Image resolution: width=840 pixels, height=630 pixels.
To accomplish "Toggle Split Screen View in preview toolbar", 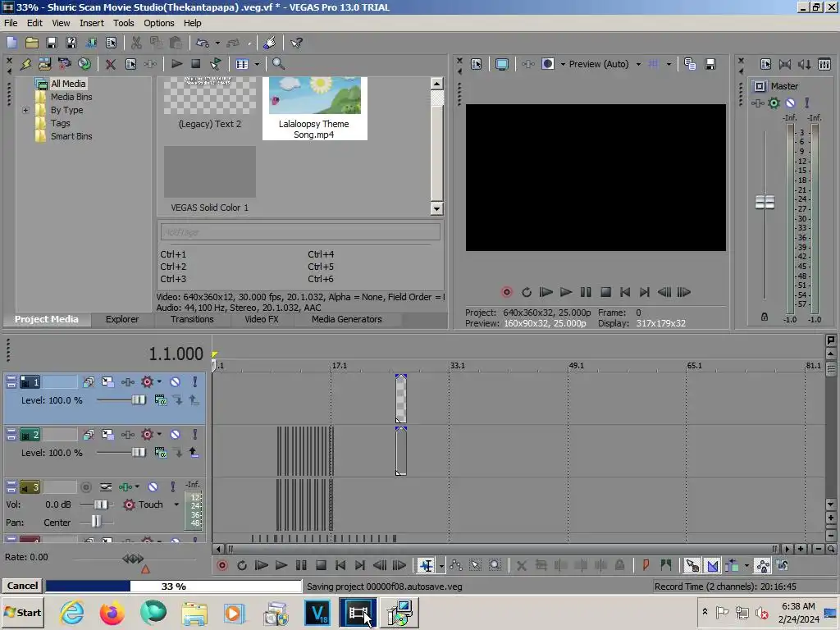I will tap(547, 64).
